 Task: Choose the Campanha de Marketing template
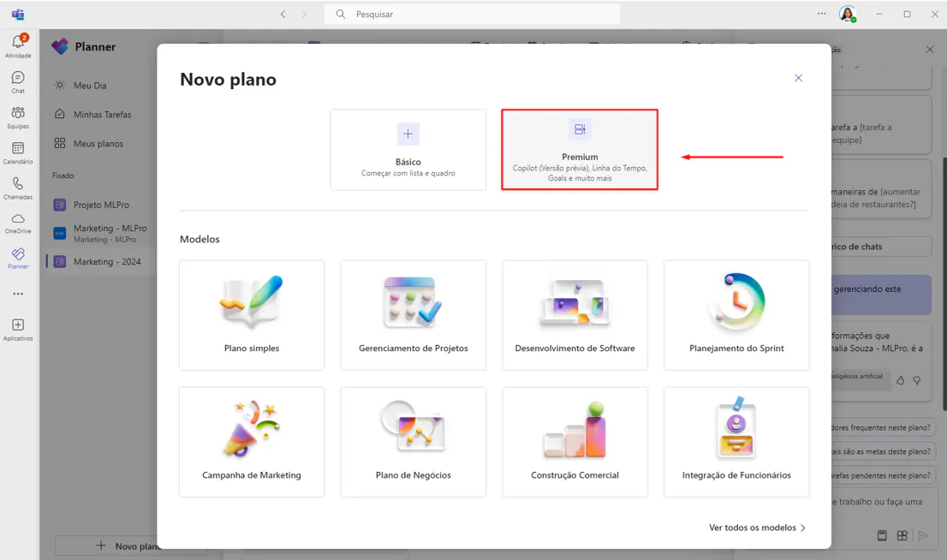click(252, 442)
